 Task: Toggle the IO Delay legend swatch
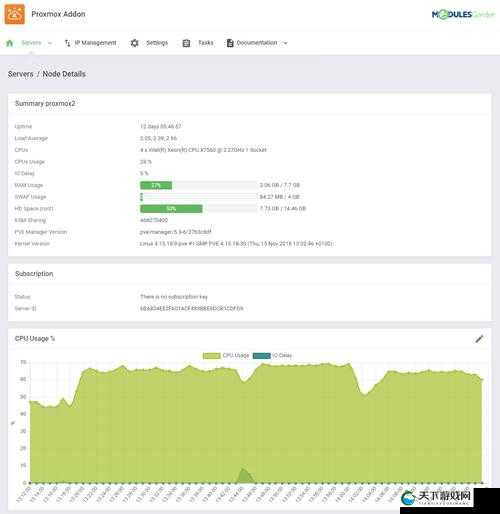(x=262, y=356)
